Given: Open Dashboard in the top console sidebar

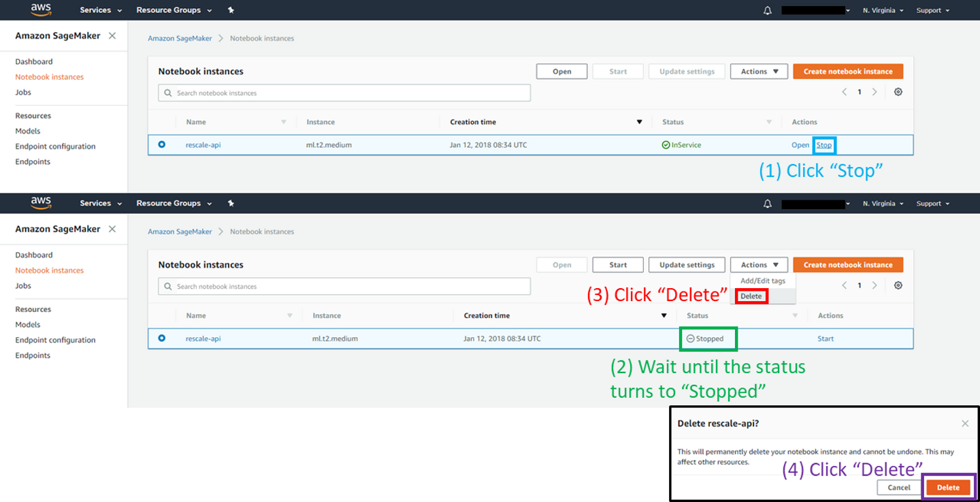Looking at the screenshot, I should pos(34,61).
